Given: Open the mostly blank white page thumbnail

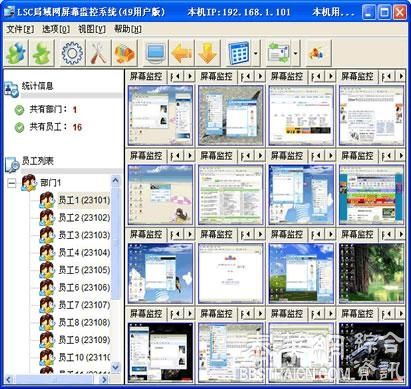Looking at the screenshot, I should pyautogui.click(x=231, y=273).
